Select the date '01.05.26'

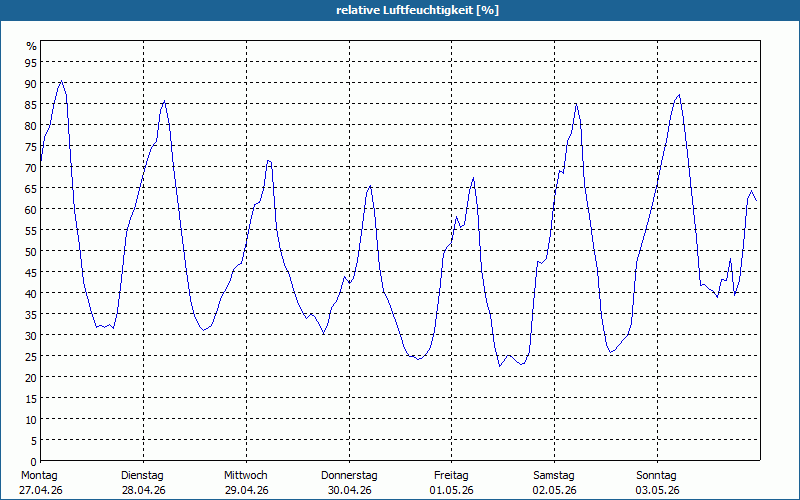coord(452,490)
